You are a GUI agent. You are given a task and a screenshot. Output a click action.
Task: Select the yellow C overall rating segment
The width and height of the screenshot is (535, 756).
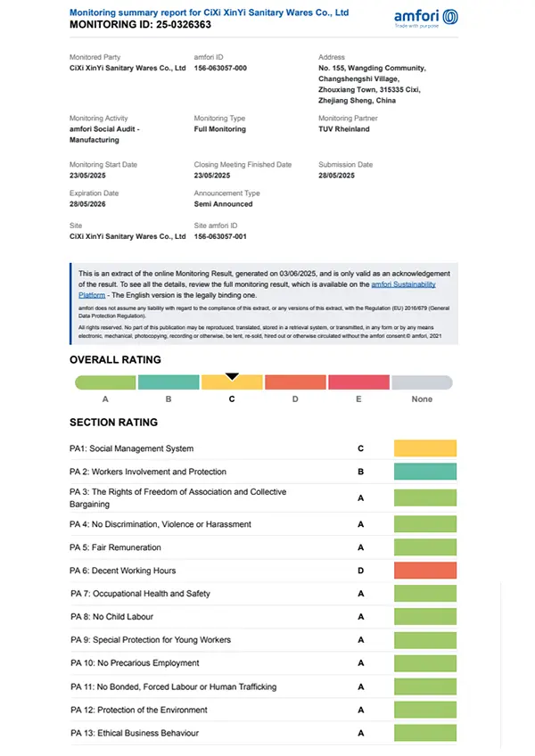point(232,382)
